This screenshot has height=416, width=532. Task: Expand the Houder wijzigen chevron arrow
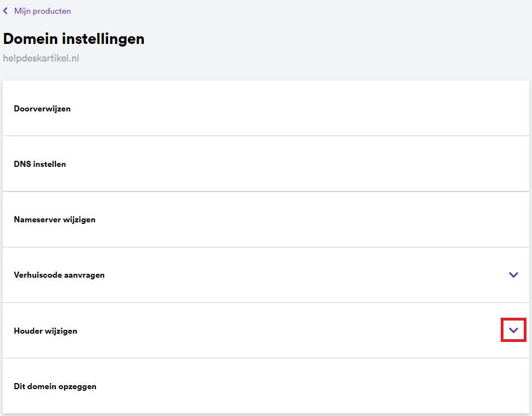click(513, 330)
